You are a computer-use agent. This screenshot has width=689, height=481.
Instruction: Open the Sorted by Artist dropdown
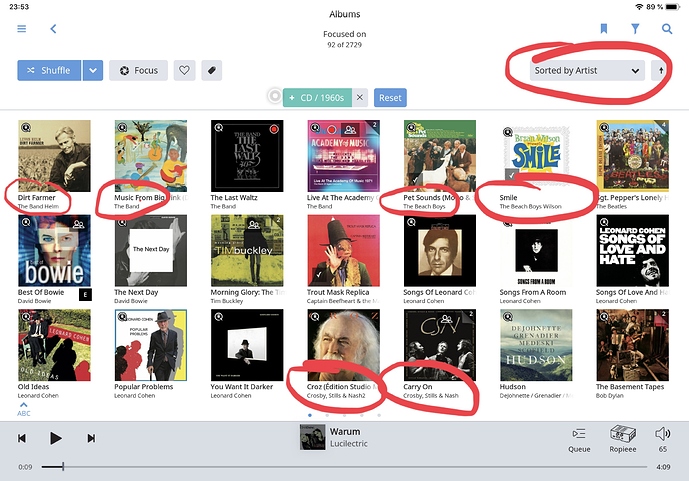coord(587,70)
